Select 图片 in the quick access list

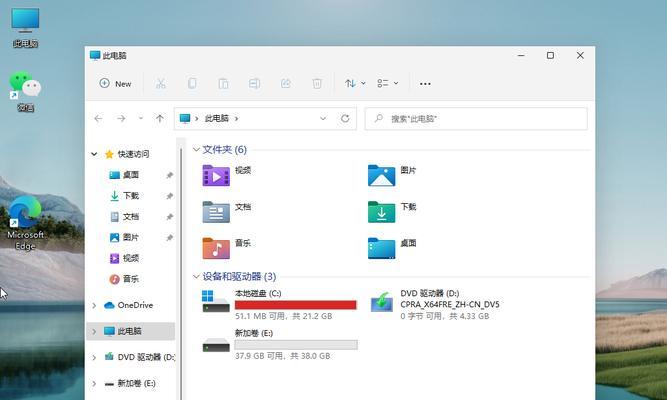pyautogui.click(x=131, y=237)
